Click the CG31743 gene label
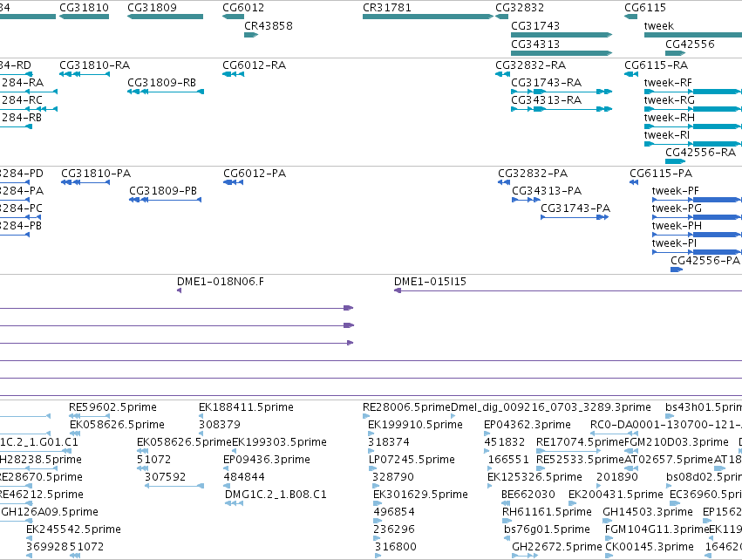 coord(535,25)
